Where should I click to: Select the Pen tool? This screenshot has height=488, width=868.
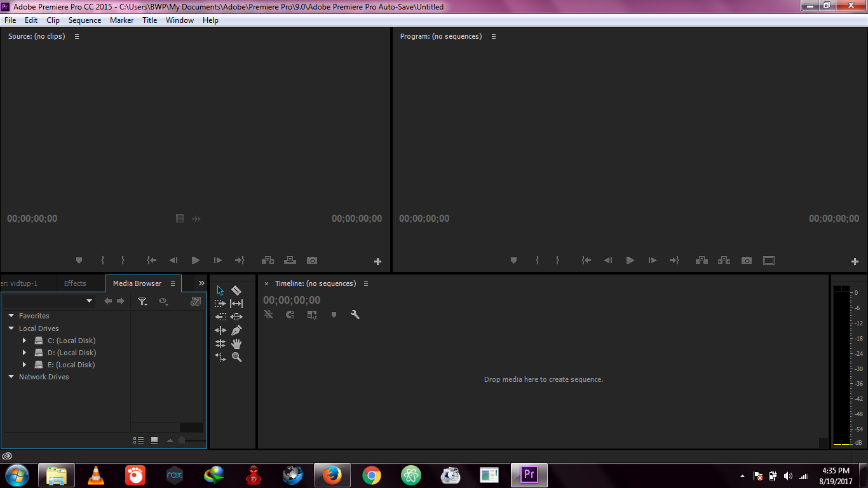click(236, 330)
